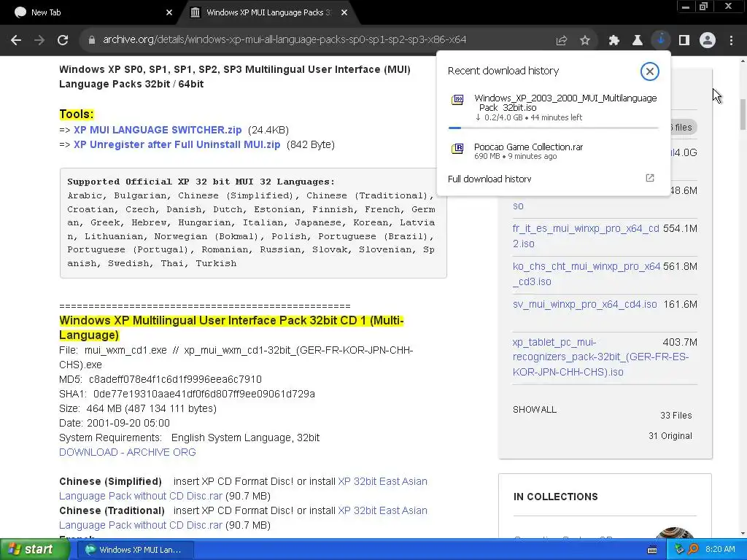The width and height of the screenshot is (747, 560).
Task: Open XP MUI LANGUAGE SWITCHER.zip link
Action: click(x=158, y=130)
